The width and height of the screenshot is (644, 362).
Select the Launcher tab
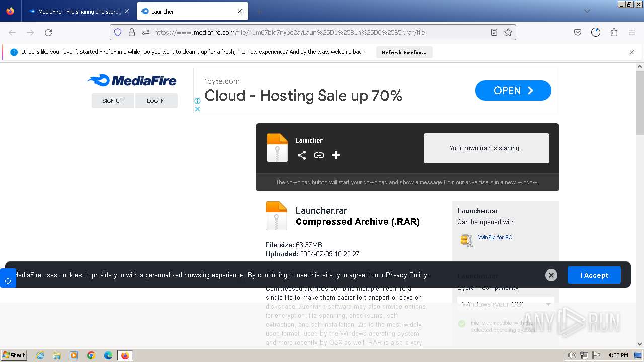tap(191, 11)
